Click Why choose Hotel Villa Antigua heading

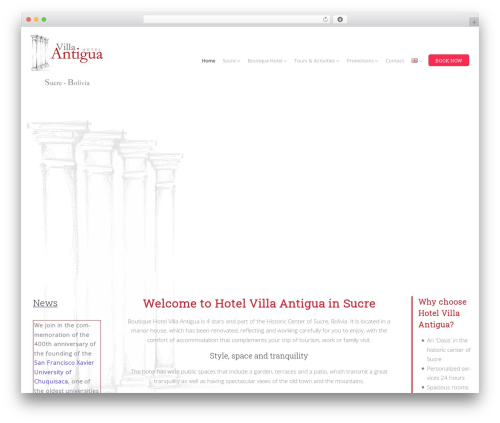[442, 313]
